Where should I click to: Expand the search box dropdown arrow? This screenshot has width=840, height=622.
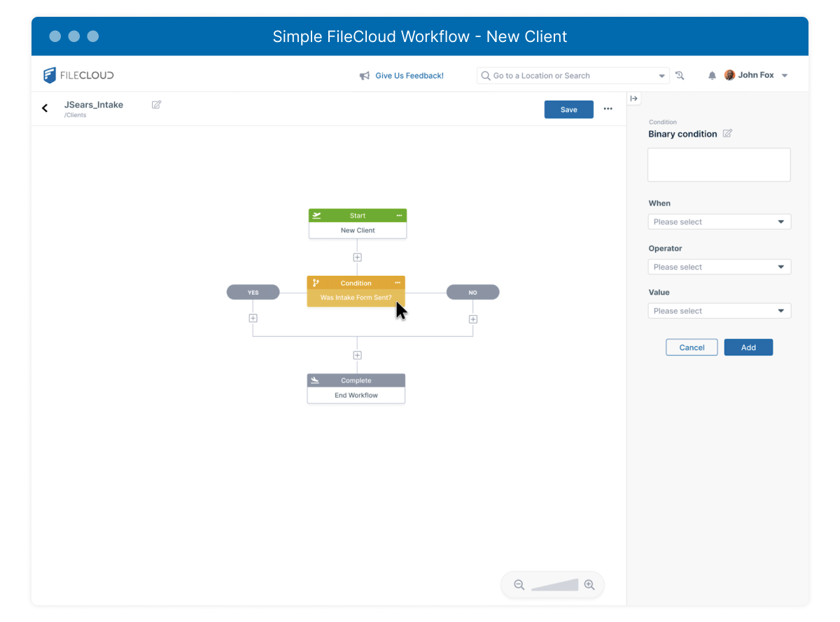point(662,76)
